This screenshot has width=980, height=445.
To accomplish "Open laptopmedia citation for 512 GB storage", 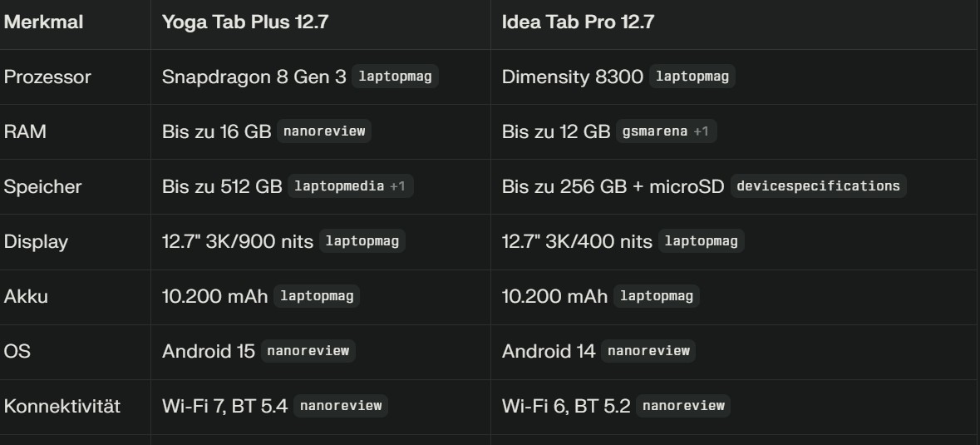I will pyautogui.click(x=338, y=186).
